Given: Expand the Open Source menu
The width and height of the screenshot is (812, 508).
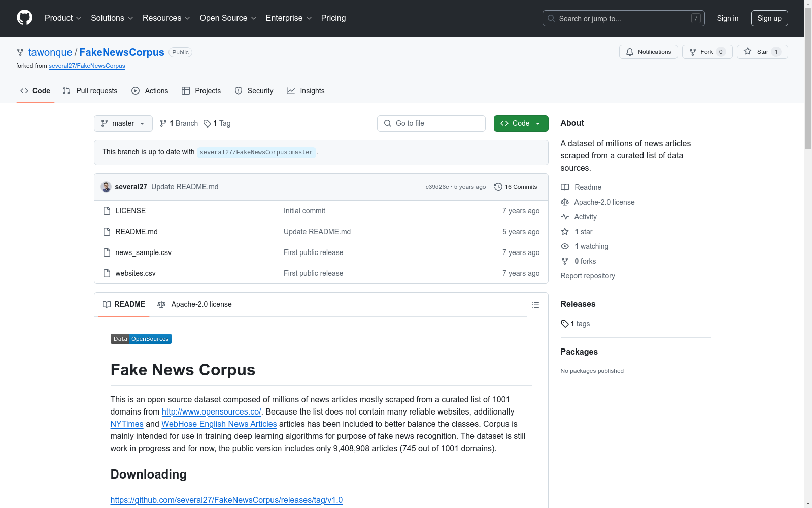Looking at the screenshot, I should click(x=228, y=18).
